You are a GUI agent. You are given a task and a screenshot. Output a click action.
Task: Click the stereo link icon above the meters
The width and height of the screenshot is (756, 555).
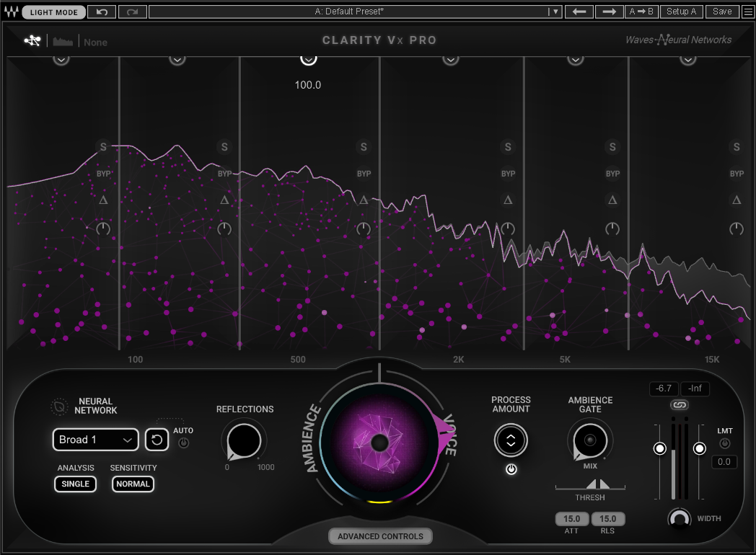pos(679,404)
